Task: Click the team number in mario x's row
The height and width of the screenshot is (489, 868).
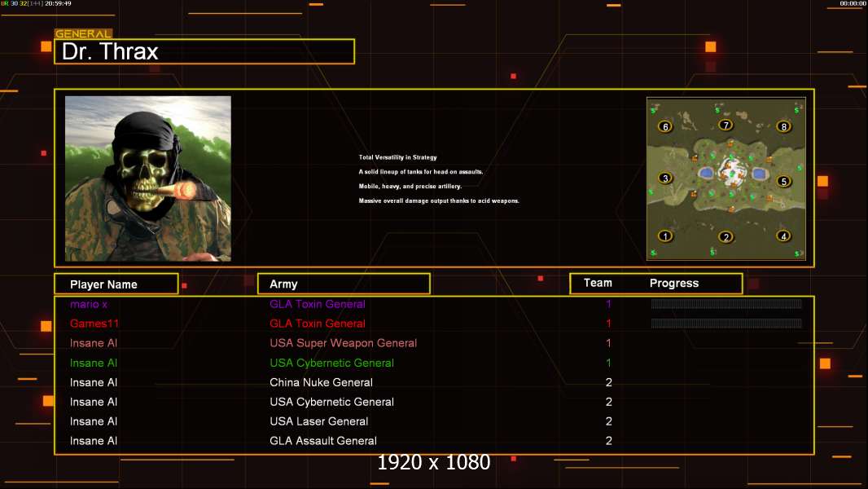Action: pyautogui.click(x=608, y=304)
